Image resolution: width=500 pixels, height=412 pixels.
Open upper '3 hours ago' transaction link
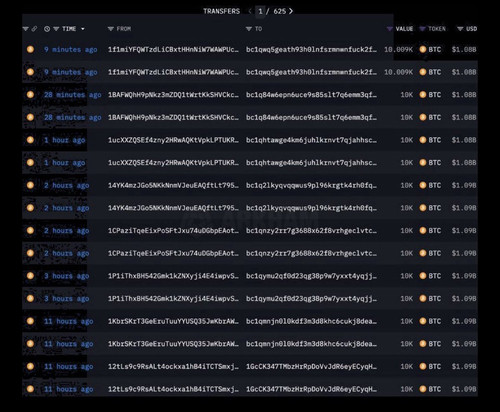pyautogui.click(x=67, y=276)
